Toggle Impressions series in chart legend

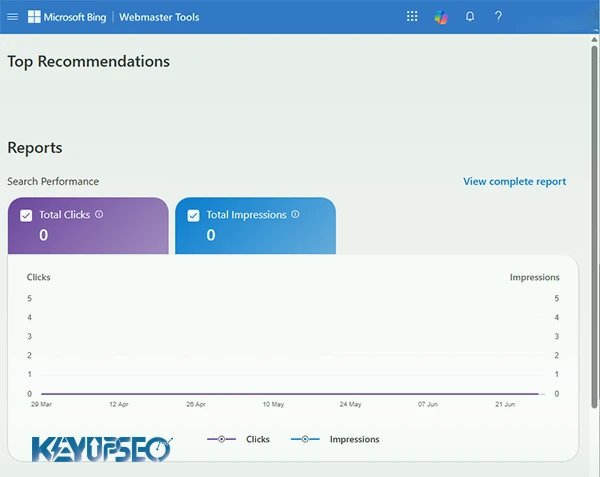click(335, 439)
